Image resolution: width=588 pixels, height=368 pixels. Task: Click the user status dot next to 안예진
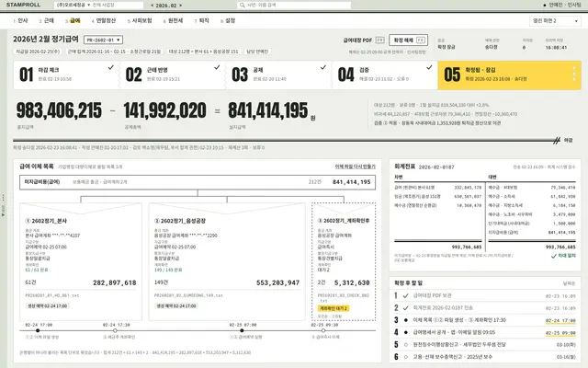point(545,6)
